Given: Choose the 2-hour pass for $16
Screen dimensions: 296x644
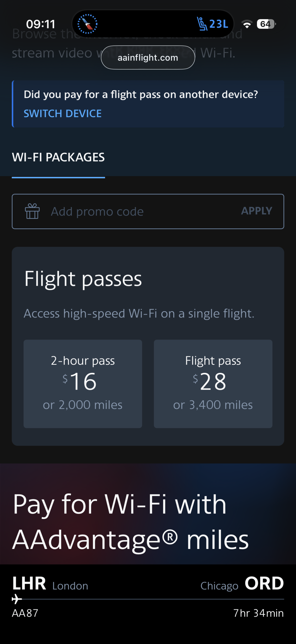Looking at the screenshot, I should click(83, 384).
